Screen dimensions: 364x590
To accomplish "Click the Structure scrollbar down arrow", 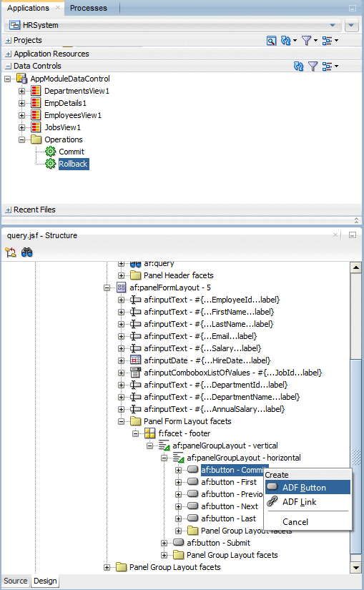I will coord(355,567).
